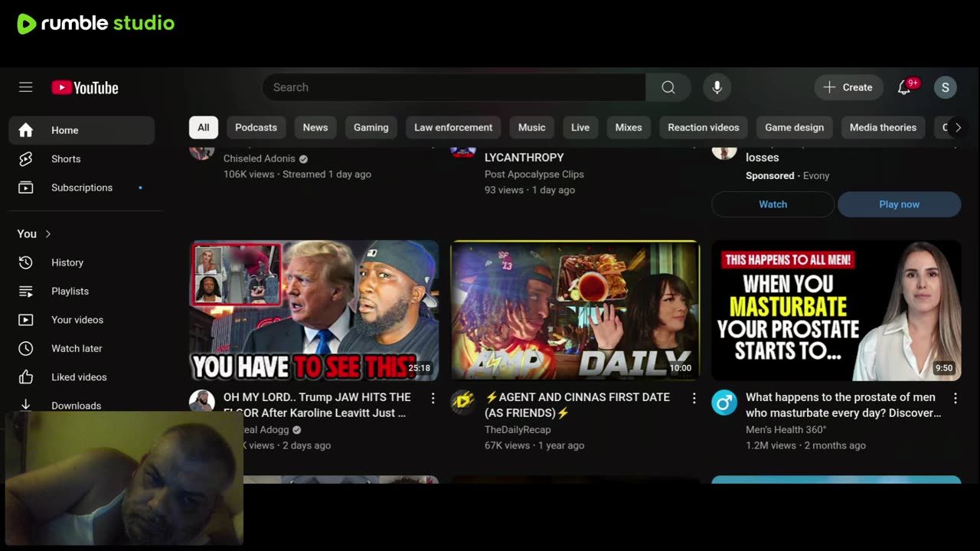
Task: Open the hamburger guide menu
Action: (26, 87)
